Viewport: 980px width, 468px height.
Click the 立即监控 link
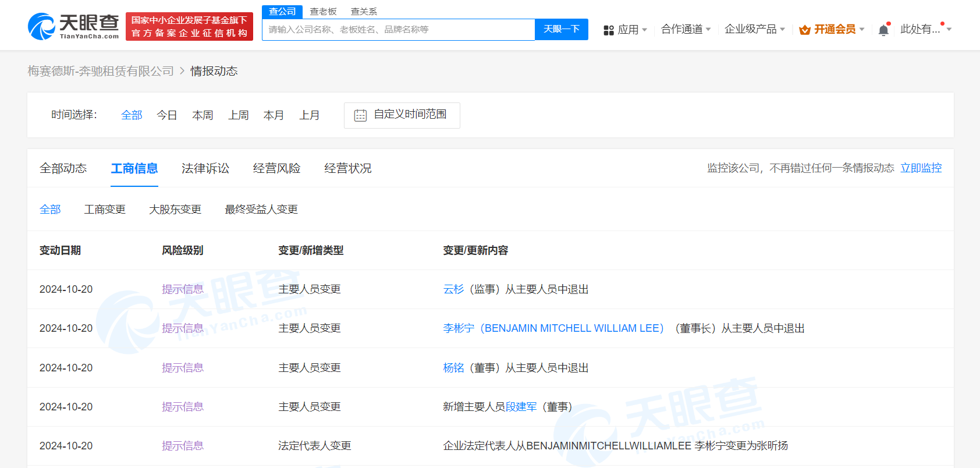[921, 168]
